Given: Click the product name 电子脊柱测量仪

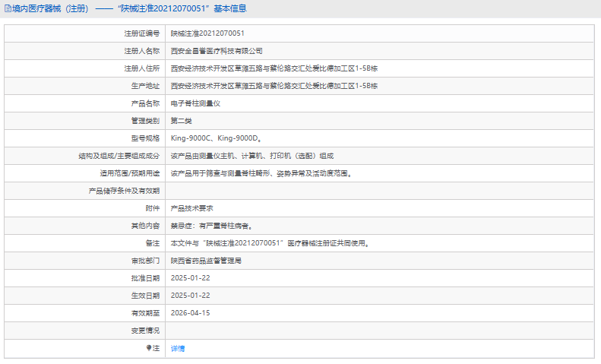Looking at the screenshot, I should (195, 103).
